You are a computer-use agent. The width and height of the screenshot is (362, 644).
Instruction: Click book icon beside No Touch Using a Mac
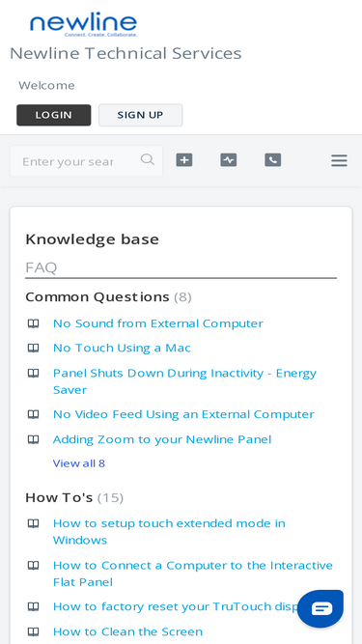click(x=33, y=349)
